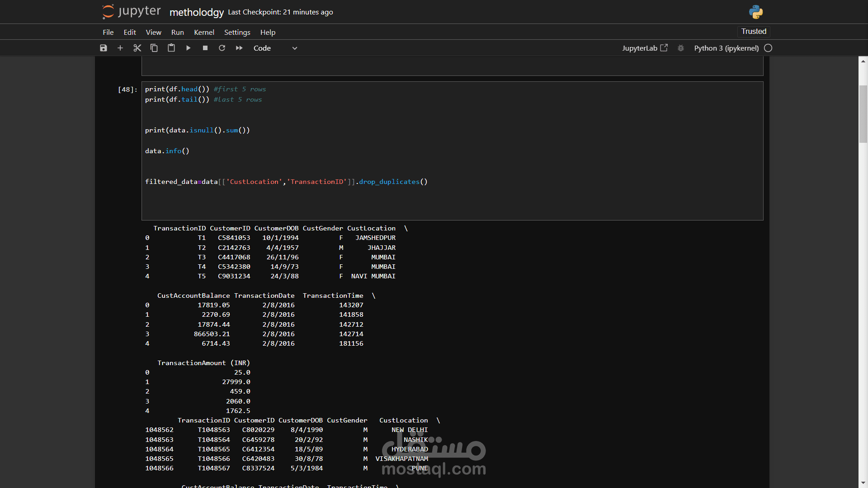Open the debugger bug icon

[x=681, y=48]
